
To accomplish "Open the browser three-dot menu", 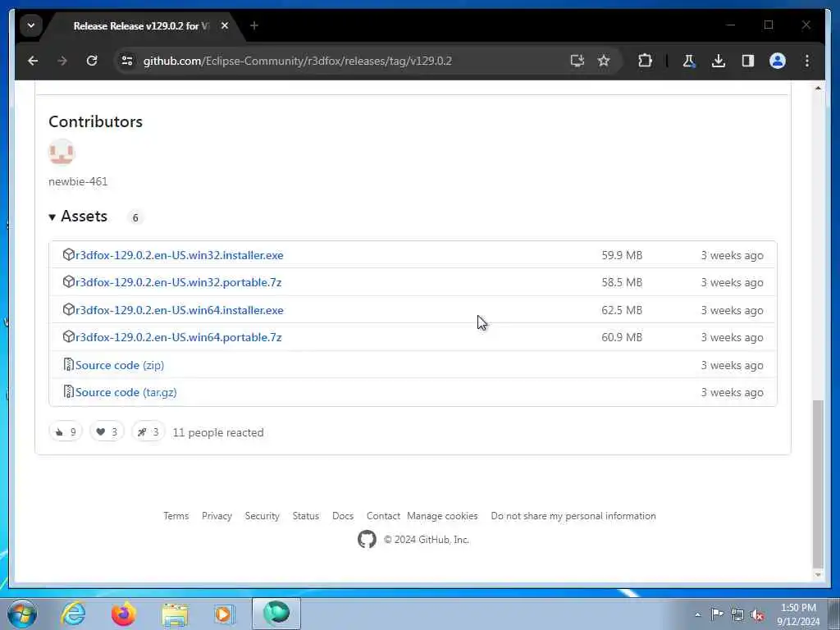I will pos(807,61).
